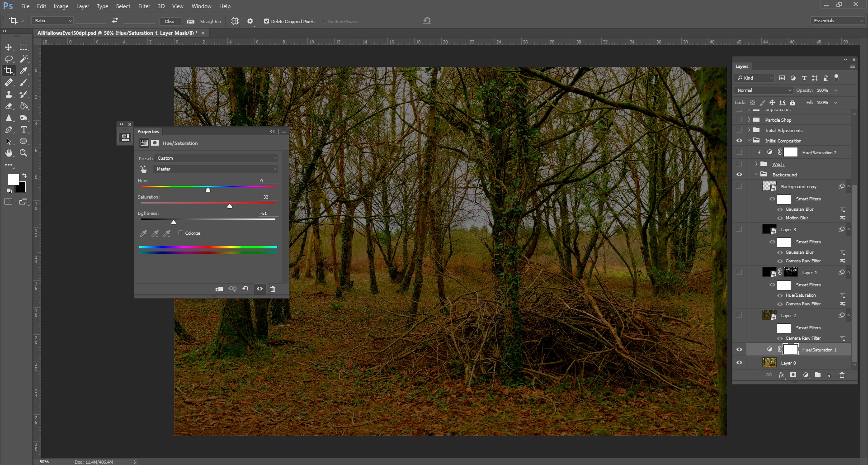This screenshot has height=465, width=868.
Task: Select the Lasso tool
Action: coord(9,59)
